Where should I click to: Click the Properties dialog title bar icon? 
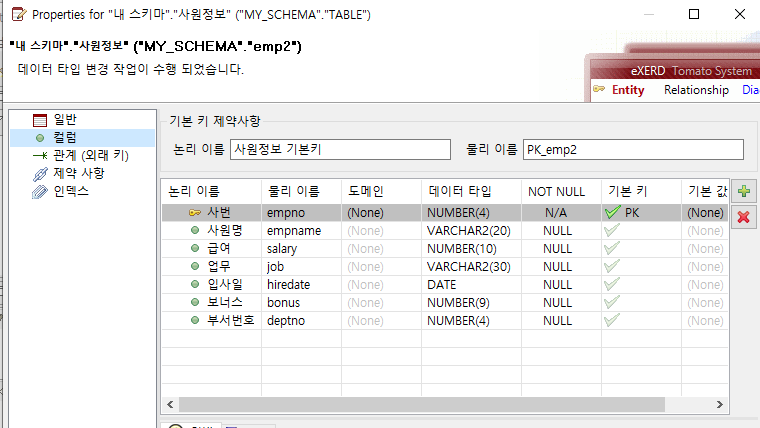coord(18,14)
